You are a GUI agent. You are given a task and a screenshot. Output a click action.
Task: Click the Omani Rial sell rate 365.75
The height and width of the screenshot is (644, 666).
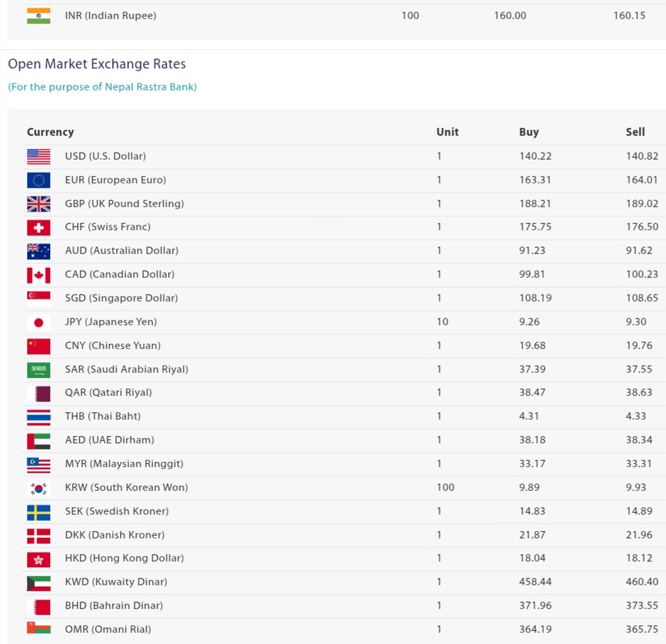[x=642, y=629]
